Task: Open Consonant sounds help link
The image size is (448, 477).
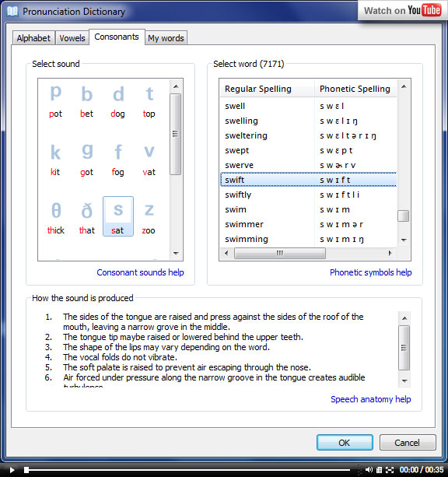Action: tap(140, 272)
